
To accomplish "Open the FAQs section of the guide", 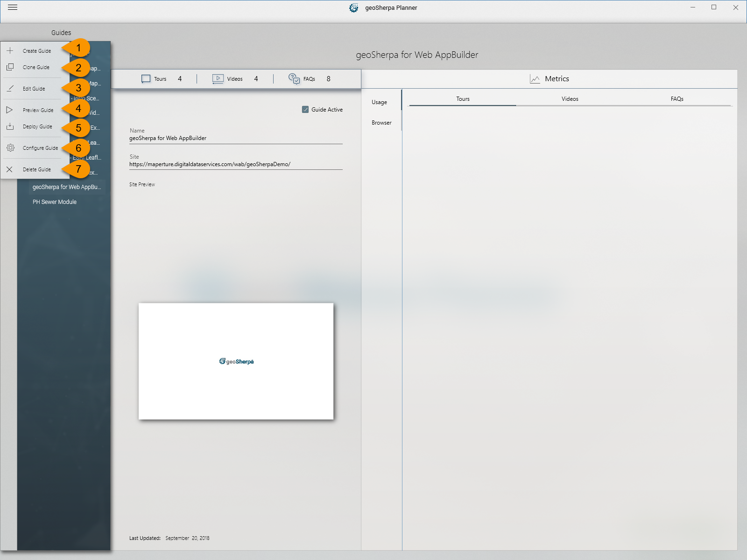I will (x=310, y=79).
